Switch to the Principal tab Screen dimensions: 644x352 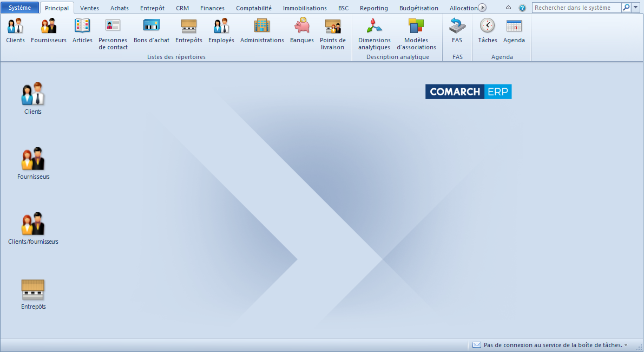(x=57, y=8)
